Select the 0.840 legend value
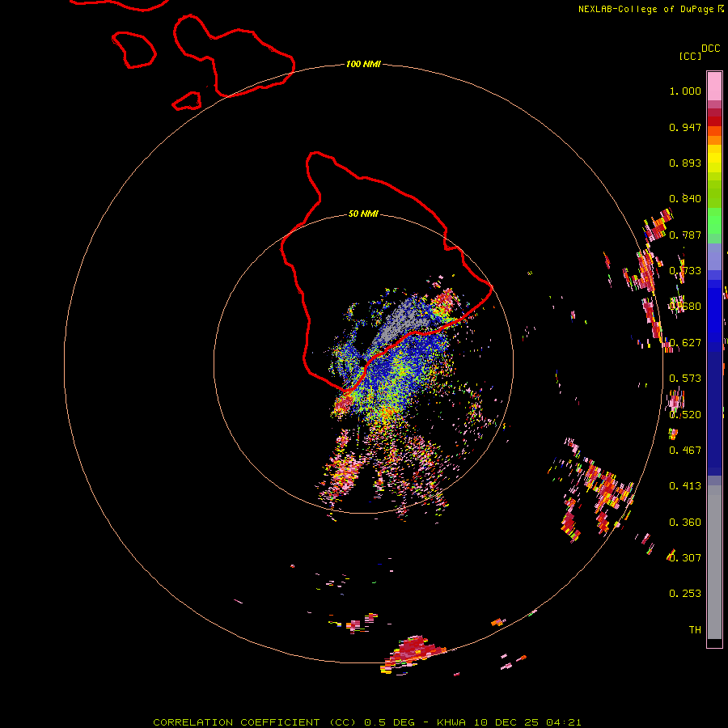Viewport: 728px width, 728px height. point(685,199)
